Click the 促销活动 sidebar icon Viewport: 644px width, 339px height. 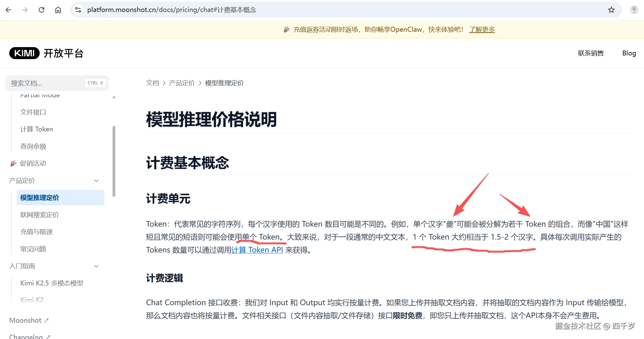[x=13, y=163]
